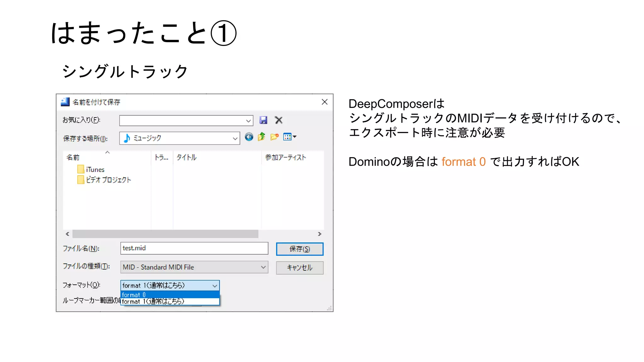Sort by タイトル column header
Image resolution: width=644 pixels, height=362 pixels.
217,157
